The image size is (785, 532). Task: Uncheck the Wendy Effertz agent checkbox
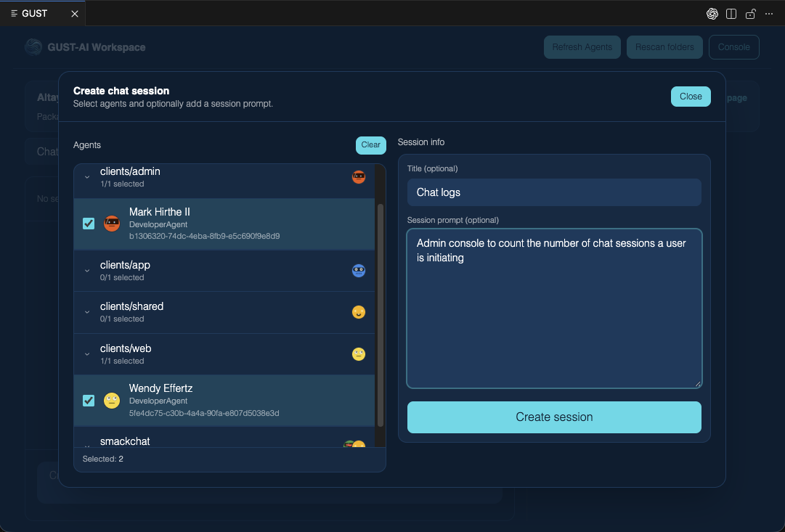[x=89, y=401]
